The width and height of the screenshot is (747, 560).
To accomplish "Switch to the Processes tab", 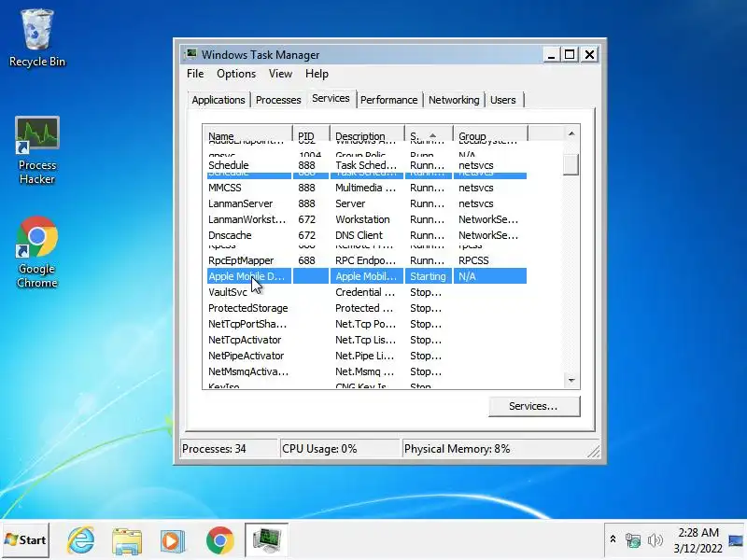I will [x=278, y=100].
